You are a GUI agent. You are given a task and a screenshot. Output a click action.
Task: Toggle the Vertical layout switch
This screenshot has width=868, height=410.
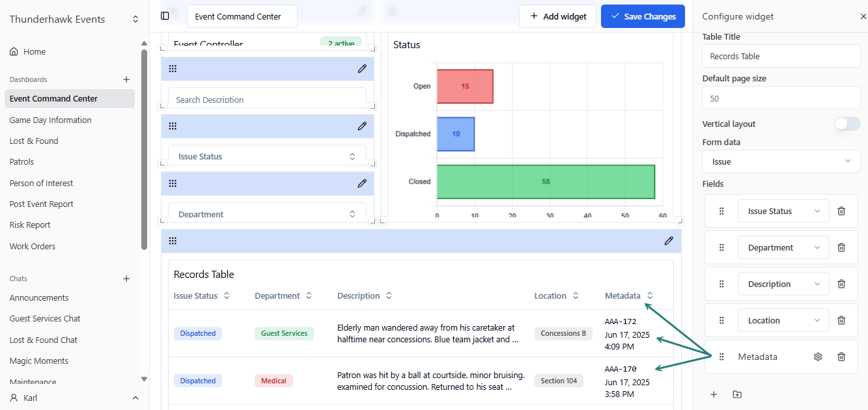click(x=847, y=124)
